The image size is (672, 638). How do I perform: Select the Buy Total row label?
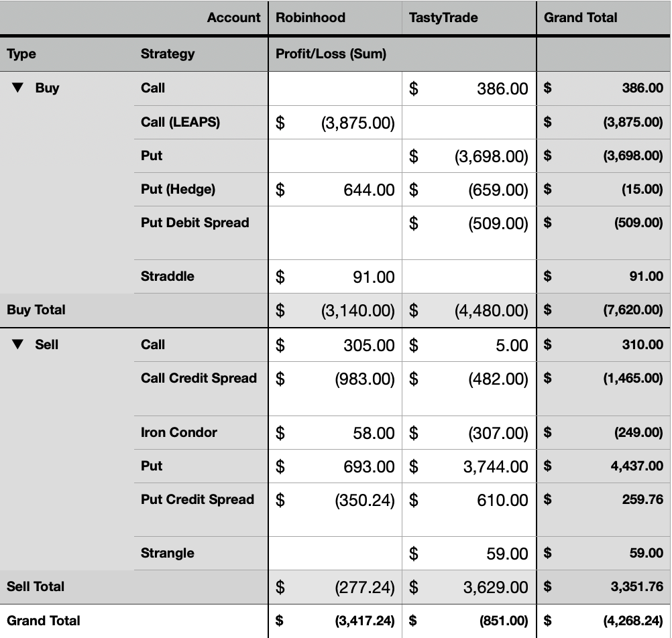36,310
